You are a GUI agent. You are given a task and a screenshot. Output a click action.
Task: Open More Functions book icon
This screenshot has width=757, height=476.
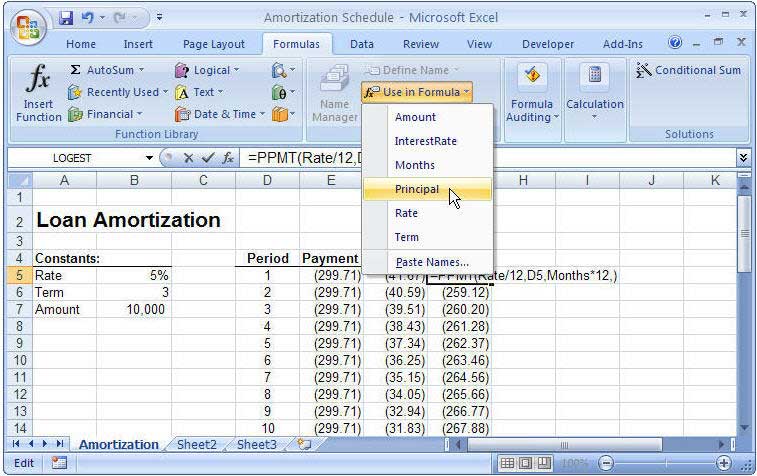click(283, 114)
